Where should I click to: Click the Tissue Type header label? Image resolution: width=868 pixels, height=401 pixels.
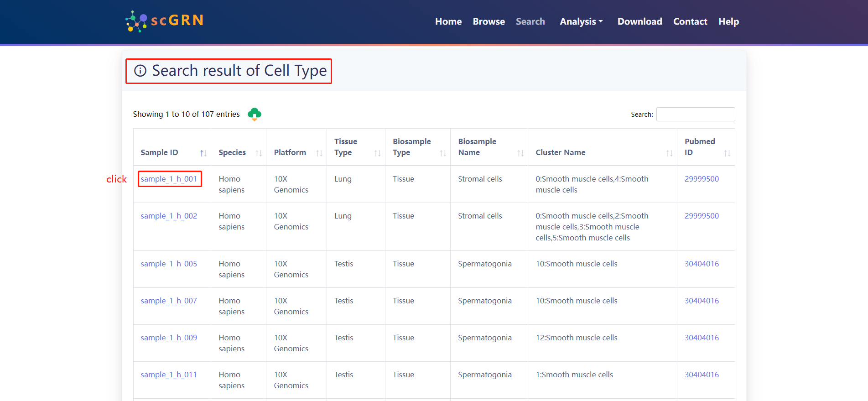[x=346, y=147]
